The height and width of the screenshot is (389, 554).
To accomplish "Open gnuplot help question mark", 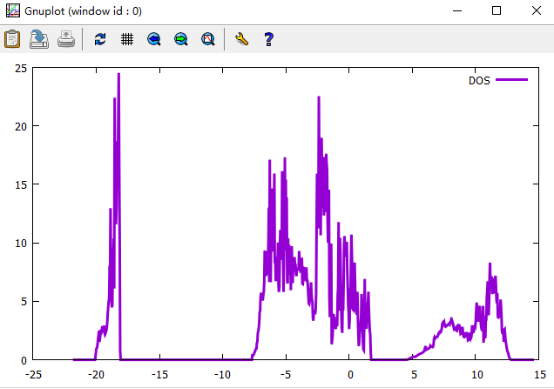I will point(269,39).
